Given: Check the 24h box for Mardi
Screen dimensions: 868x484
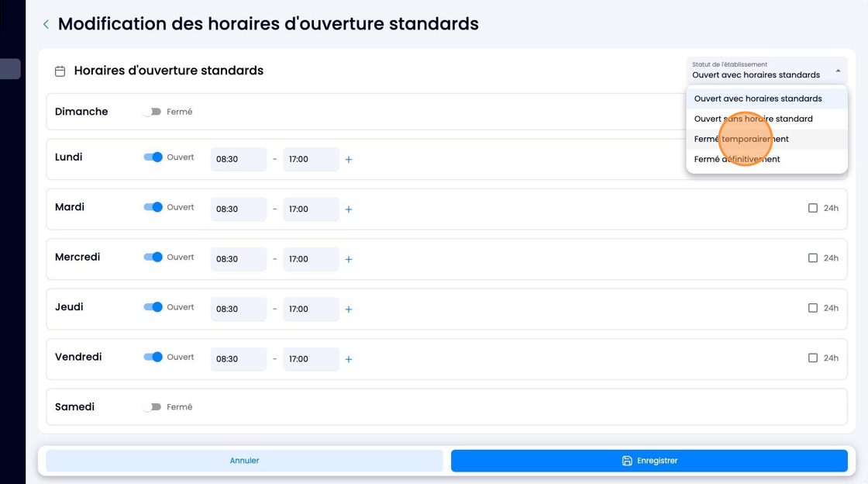Looking at the screenshot, I should (x=813, y=208).
